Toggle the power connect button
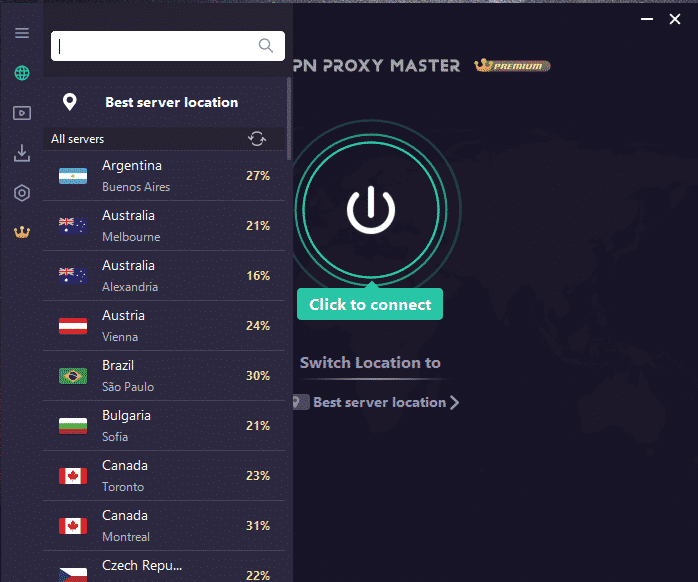The image size is (698, 582). pyautogui.click(x=371, y=209)
